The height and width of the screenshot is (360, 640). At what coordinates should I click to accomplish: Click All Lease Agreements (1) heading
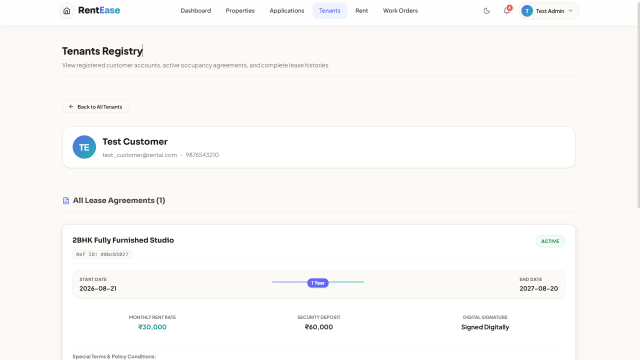tap(119, 200)
